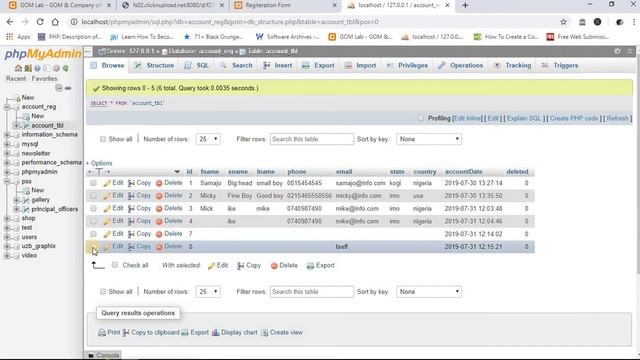Image resolution: width=640 pixels, height=360 pixels.
Task: Collapse navigation tree with the minus icon
Action: point(59,88)
